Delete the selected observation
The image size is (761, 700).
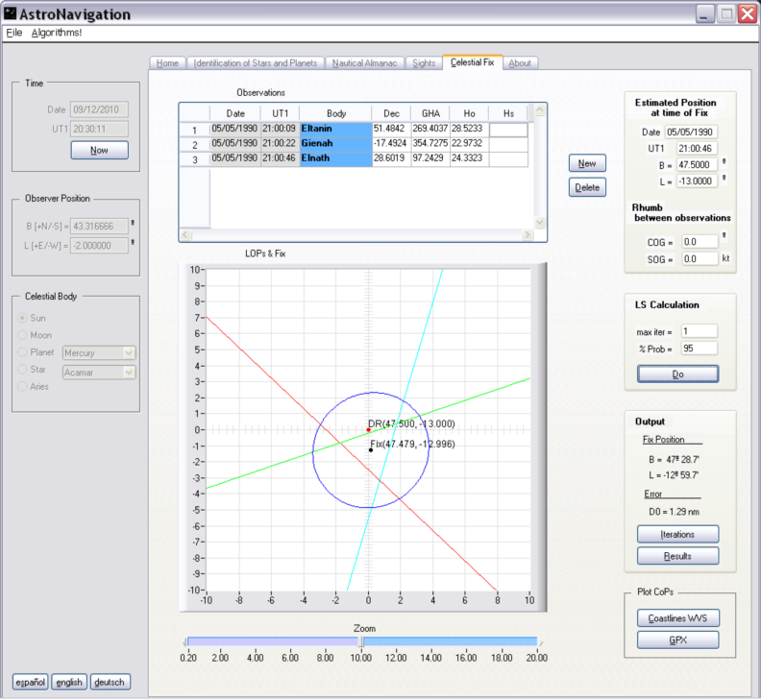[587, 187]
